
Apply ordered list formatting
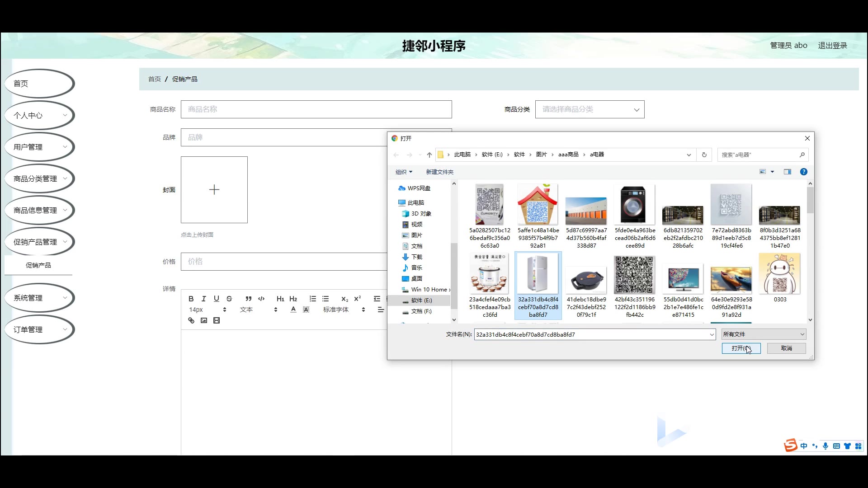pos(312,299)
